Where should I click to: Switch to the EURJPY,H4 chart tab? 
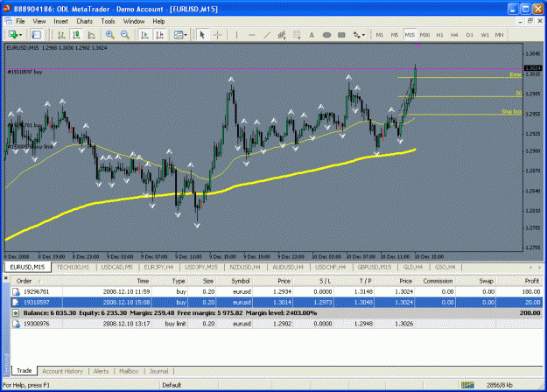pos(158,267)
